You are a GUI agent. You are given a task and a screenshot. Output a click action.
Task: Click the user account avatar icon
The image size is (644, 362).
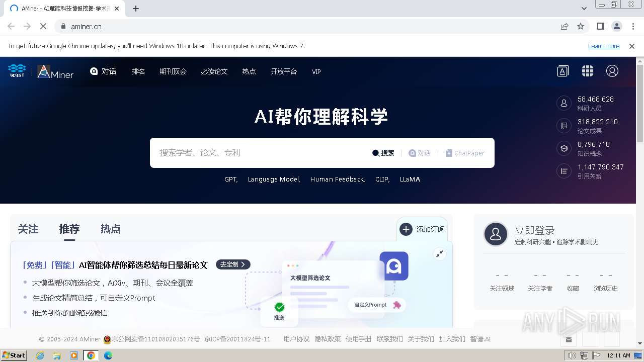[x=612, y=71]
